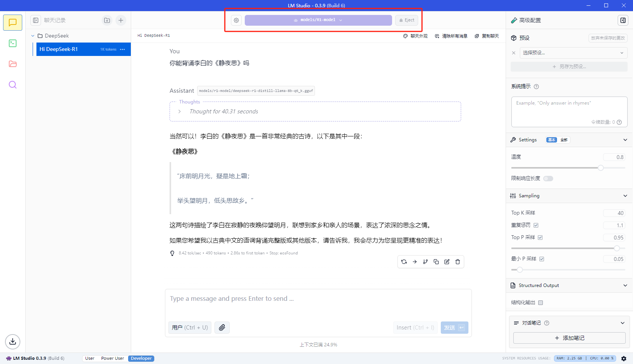Screen dimensions: 633x364
Task: Select the Hi DeepSeek-R1 chat
Action: [x=84, y=49]
